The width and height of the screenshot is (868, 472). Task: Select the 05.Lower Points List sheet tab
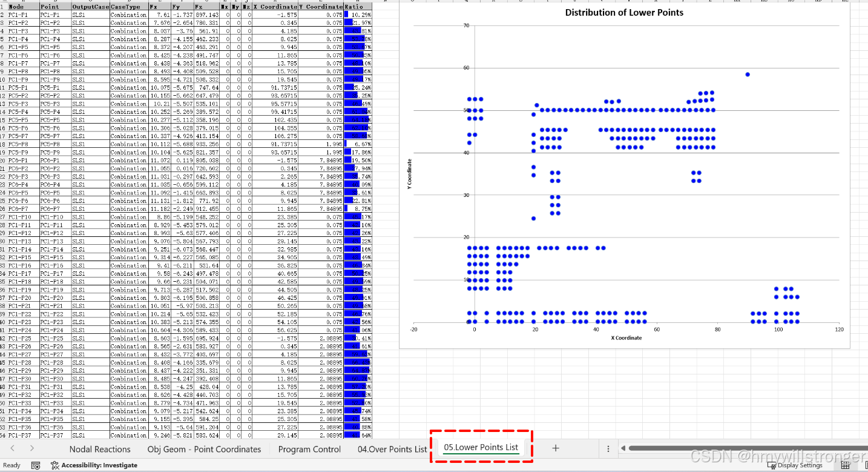(481, 447)
